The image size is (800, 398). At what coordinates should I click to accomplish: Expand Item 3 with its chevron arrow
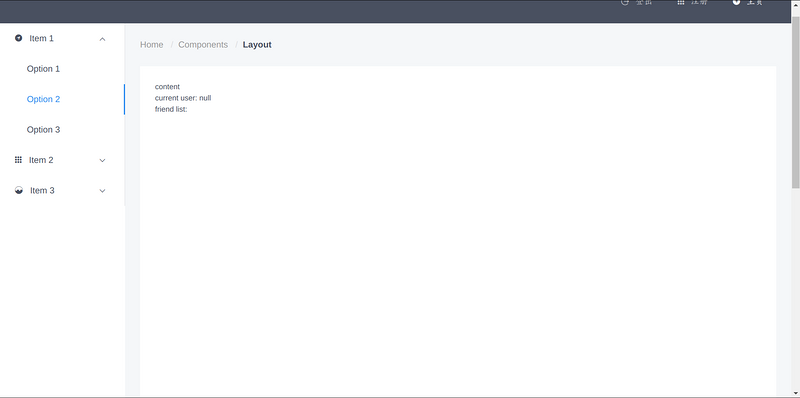point(102,191)
